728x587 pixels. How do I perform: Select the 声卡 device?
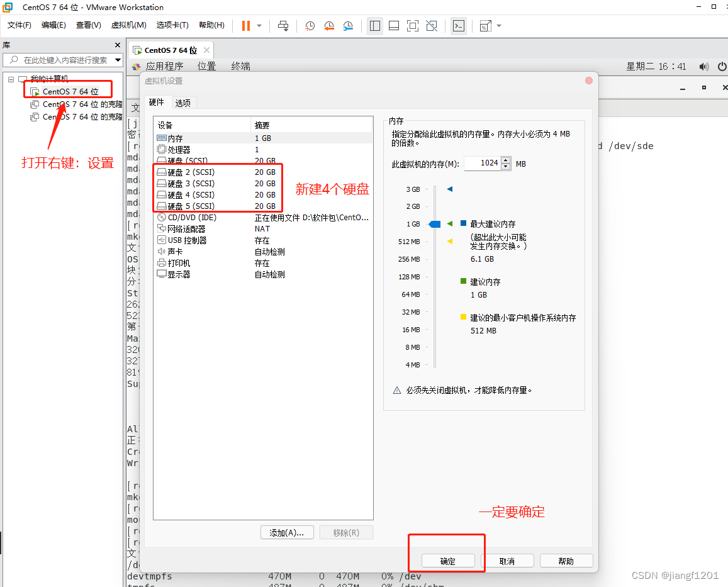264,252
